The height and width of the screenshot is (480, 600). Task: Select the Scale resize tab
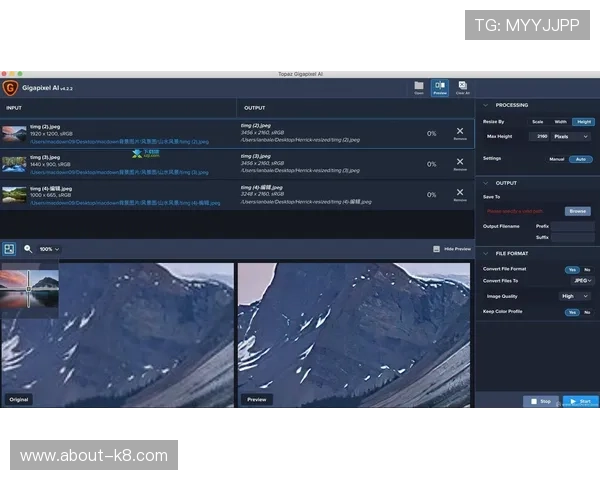pyautogui.click(x=537, y=121)
